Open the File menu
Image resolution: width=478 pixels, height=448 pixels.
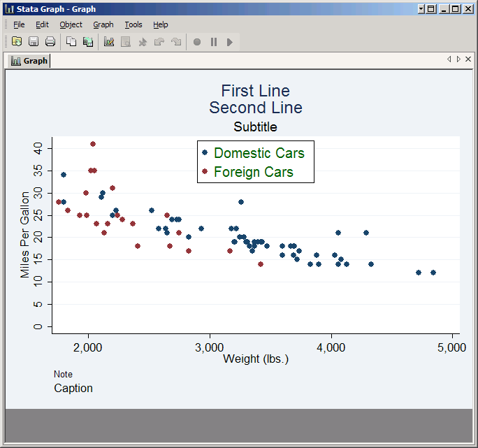(x=19, y=24)
